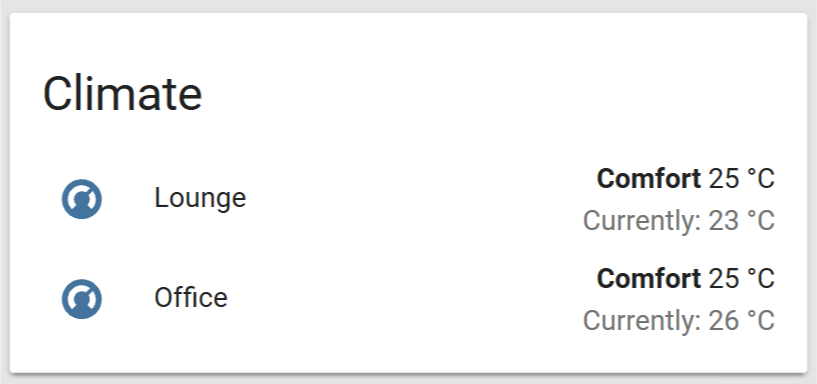Image resolution: width=817 pixels, height=384 pixels.
Task: Click the letter C starting Climate heading
Action: tap(56, 94)
